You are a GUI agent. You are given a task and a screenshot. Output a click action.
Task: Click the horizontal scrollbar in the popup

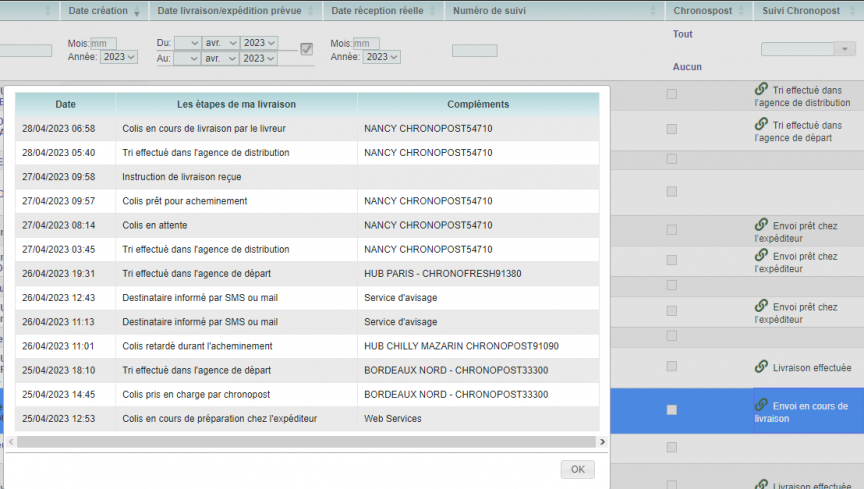306,442
